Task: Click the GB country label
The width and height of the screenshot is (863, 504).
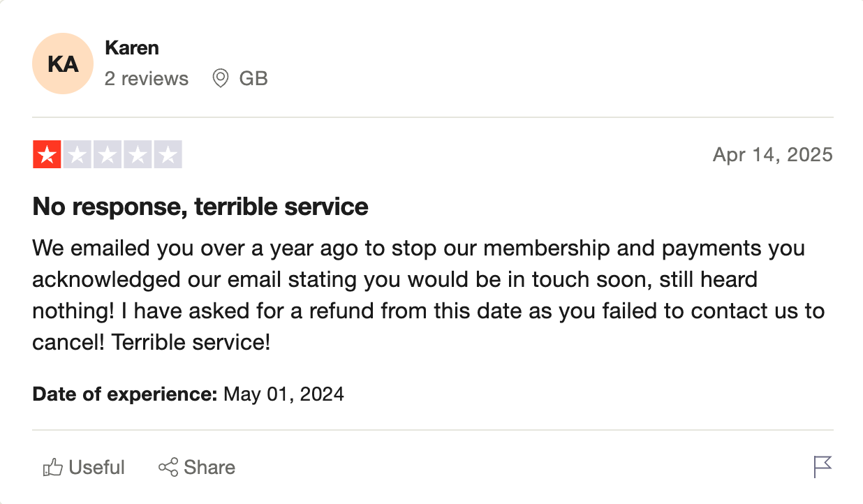Action: click(x=253, y=79)
